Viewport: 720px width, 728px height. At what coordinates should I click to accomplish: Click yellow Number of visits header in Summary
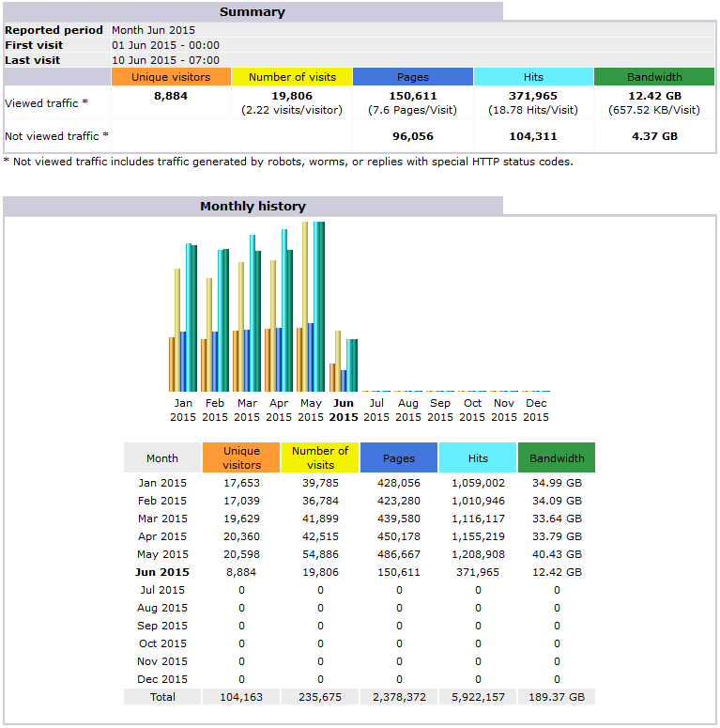point(292,77)
